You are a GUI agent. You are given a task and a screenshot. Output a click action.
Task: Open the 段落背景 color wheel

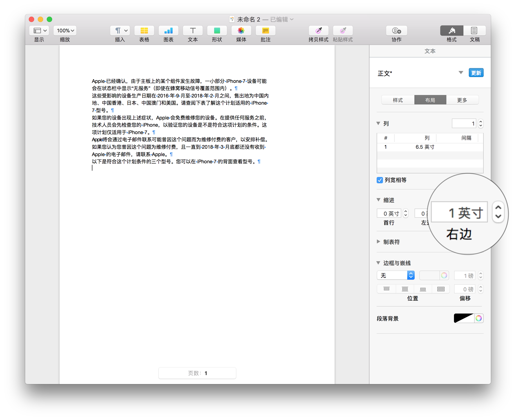(x=478, y=318)
